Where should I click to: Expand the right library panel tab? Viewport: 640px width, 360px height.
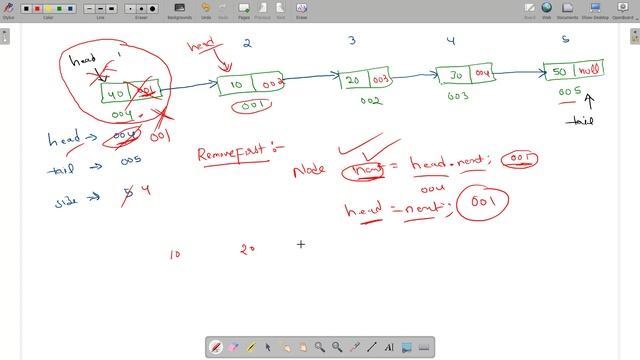click(635, 36)
